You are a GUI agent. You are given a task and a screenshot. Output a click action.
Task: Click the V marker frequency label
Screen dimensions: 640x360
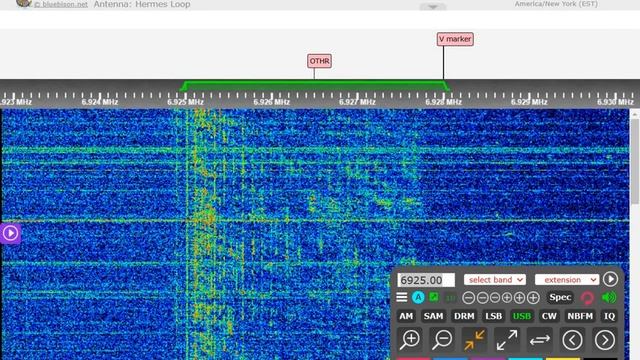455,39
